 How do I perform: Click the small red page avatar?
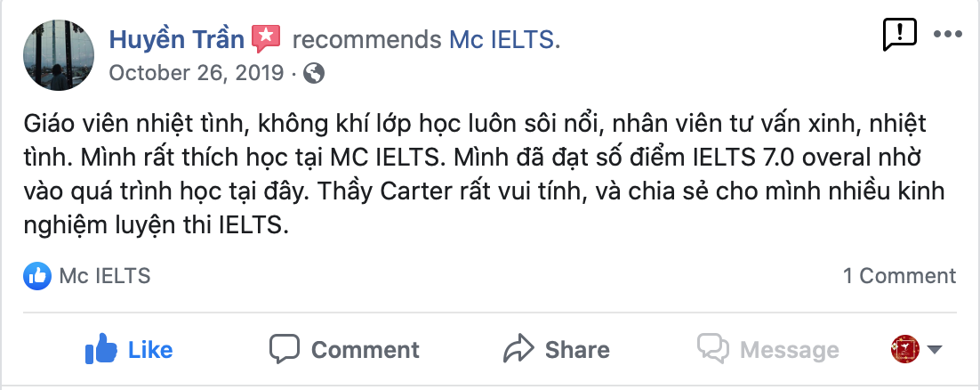pyautogui.click(x=904, y=349)
